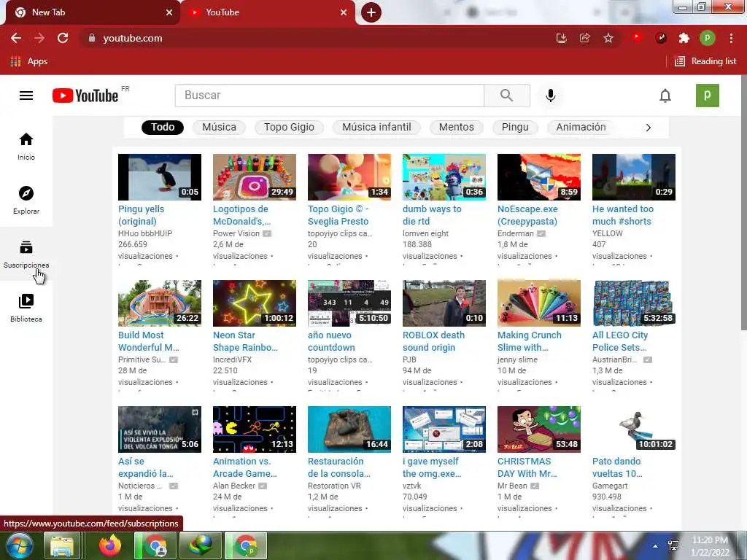Click the red YouTube extension icon in toolbar
The width and height of the screenshot is (747, 560).
click(x=638, y=38)
